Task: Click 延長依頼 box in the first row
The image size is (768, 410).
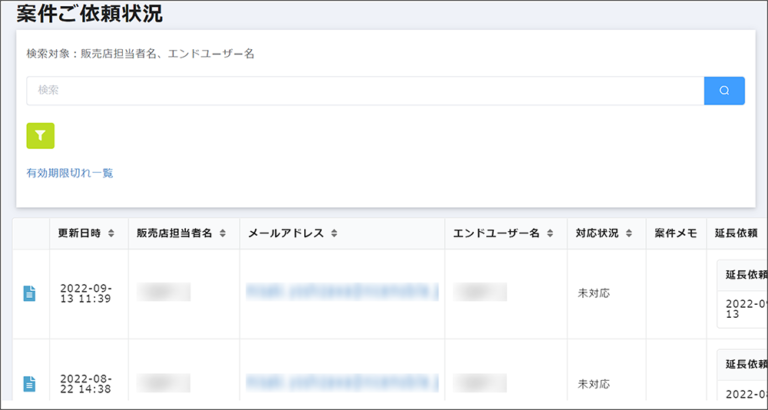Action: [x=741, y=275]
